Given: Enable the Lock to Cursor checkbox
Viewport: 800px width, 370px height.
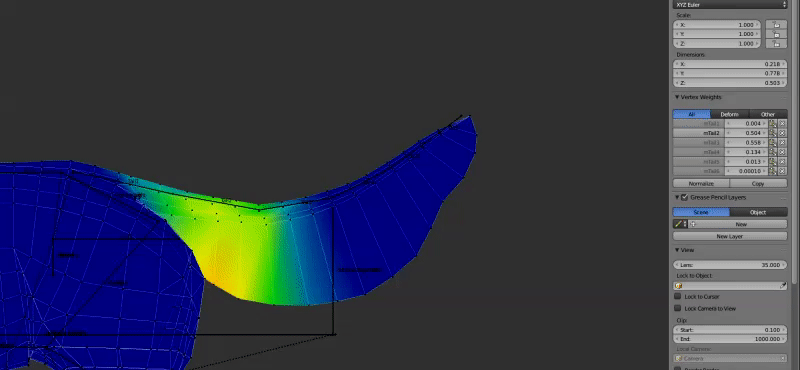Looking at the screenshot, I should (678, 296).
